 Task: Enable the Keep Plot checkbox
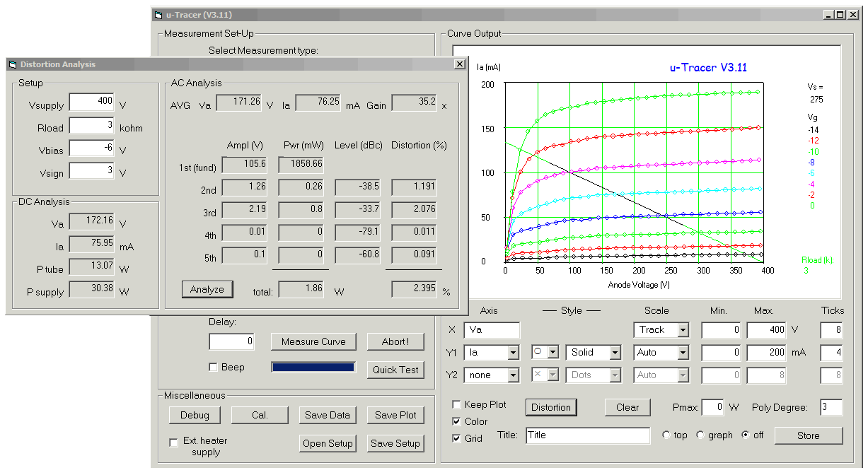456,404
